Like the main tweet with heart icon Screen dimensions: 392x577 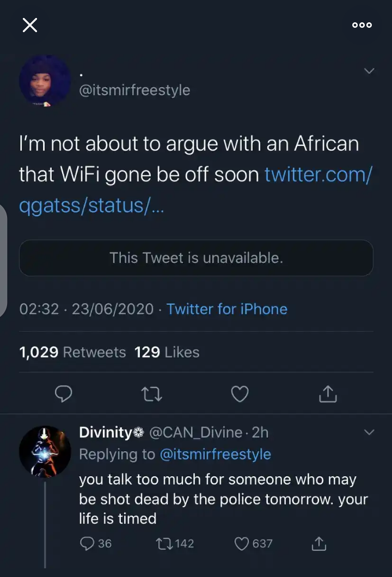(240, 394)
